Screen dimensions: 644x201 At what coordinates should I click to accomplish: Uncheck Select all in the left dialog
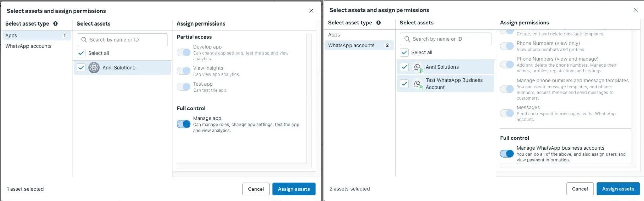[81, 53]
